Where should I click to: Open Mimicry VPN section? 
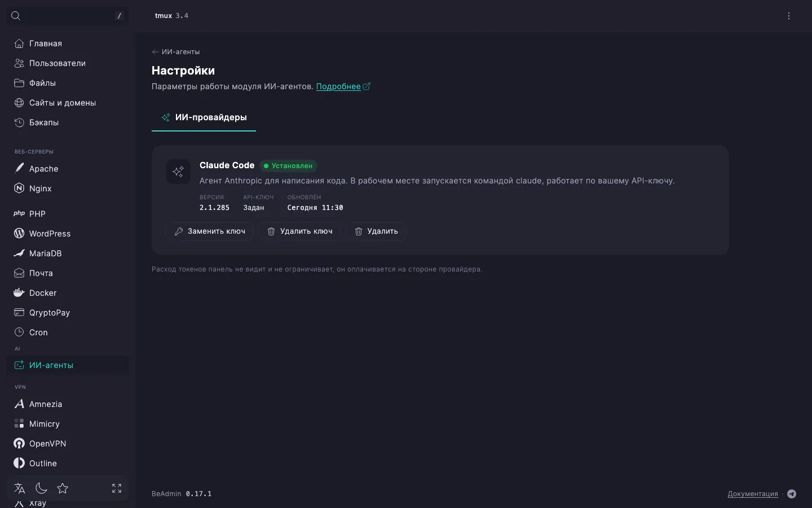(68, 424)
